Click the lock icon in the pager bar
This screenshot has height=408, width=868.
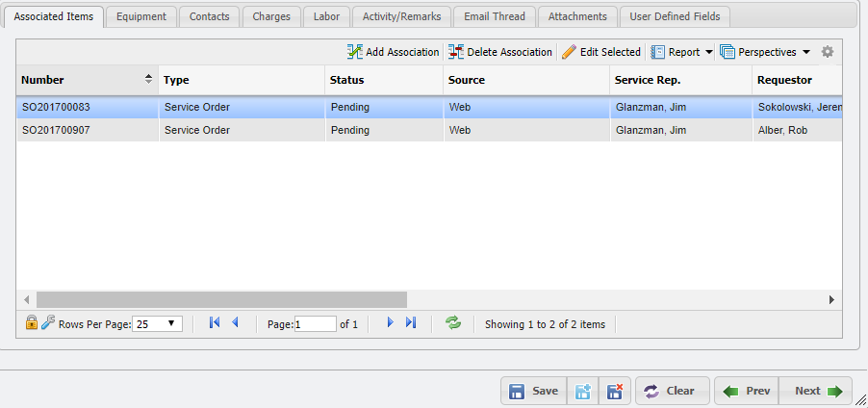click(32, 323)
